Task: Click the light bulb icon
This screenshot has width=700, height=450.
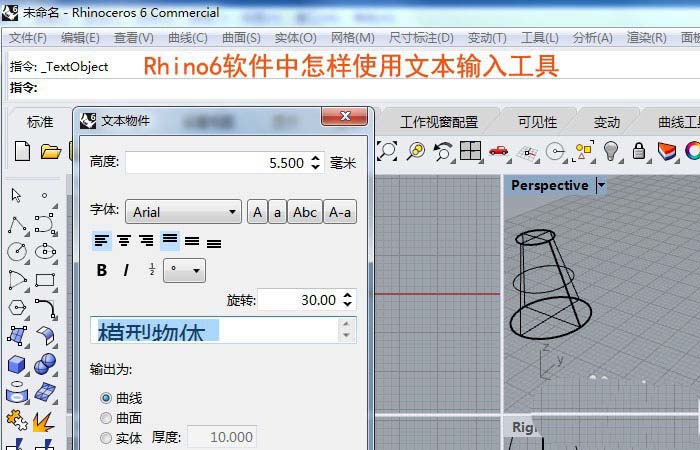Action: (611, 150)
